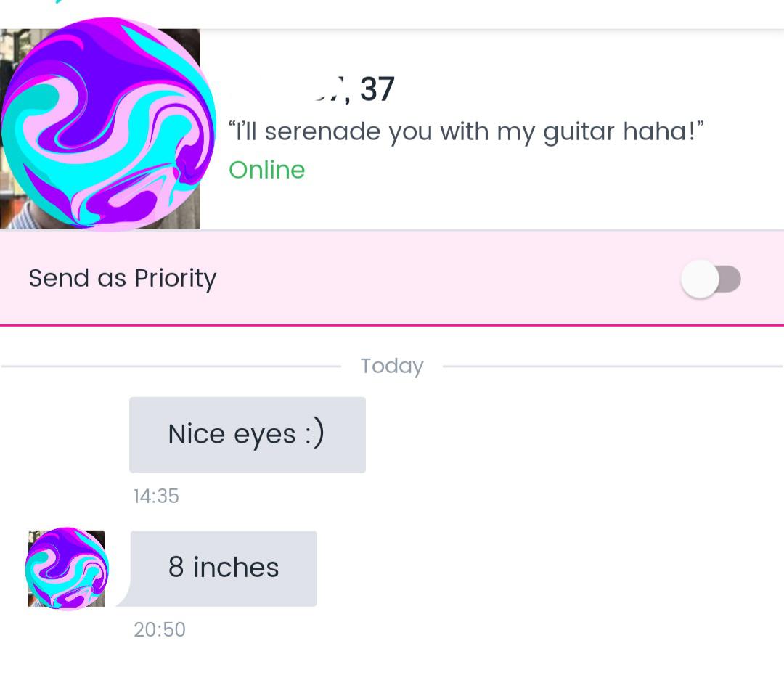Image resolution: width=784 pixels, height=683 pixels.
Task: Click the Send as Priority label
Action: coord(122,279)
